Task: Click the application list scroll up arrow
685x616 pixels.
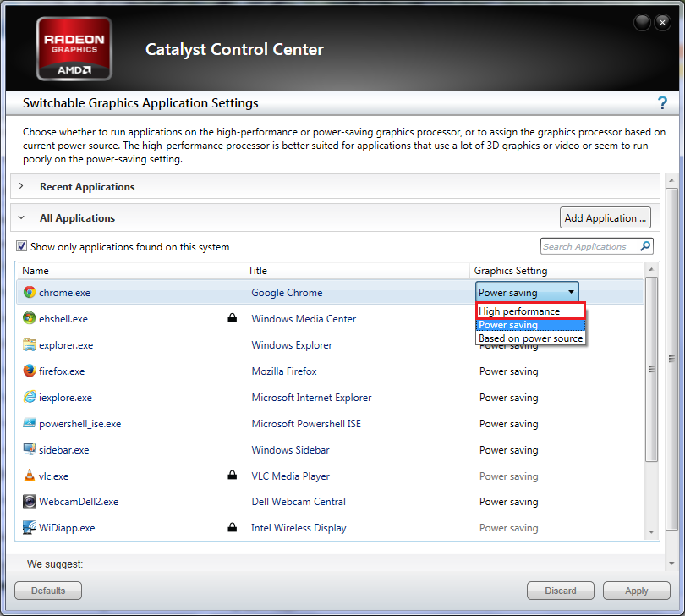Action: 651,269
